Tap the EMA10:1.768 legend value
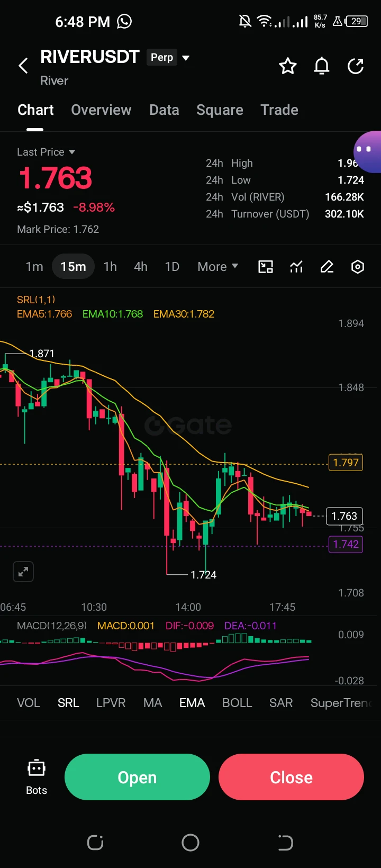Image resolution: width=381 pixels, height=868 pixels. 113,314
